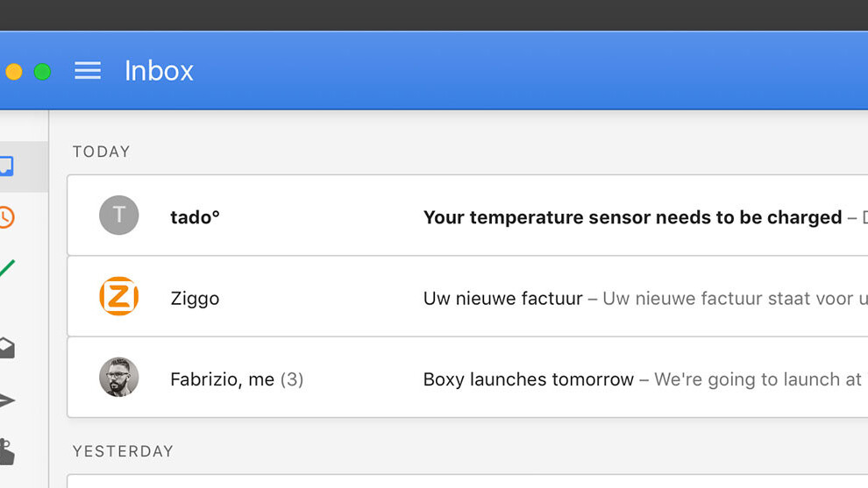Open the Snoozed clock icon
868x488 pixels.
coord(6,217)
